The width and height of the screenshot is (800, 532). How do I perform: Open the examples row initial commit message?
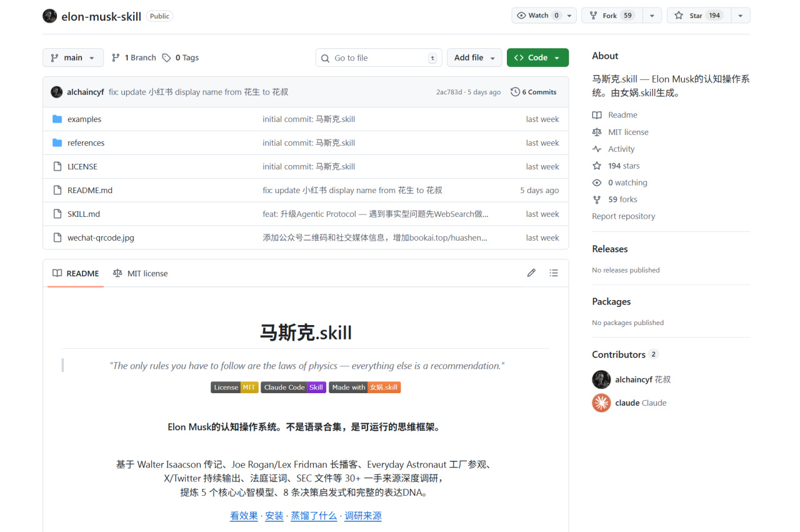pos(309,119)
